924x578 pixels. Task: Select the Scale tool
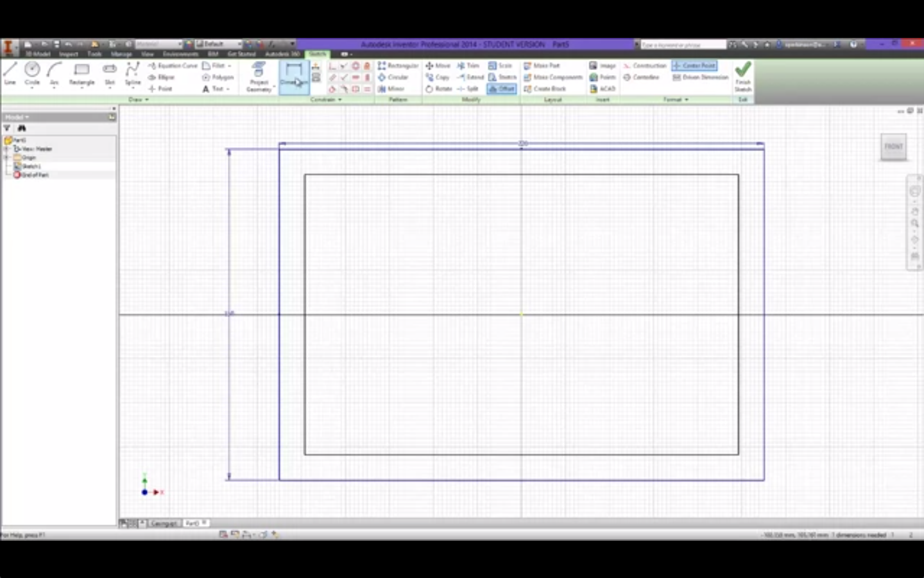click(501, 66)
